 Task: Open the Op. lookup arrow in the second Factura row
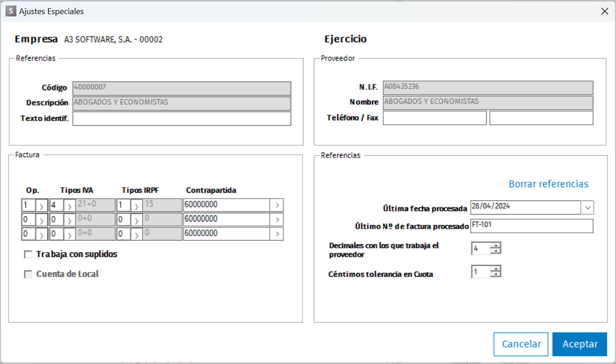pos(41,220)
